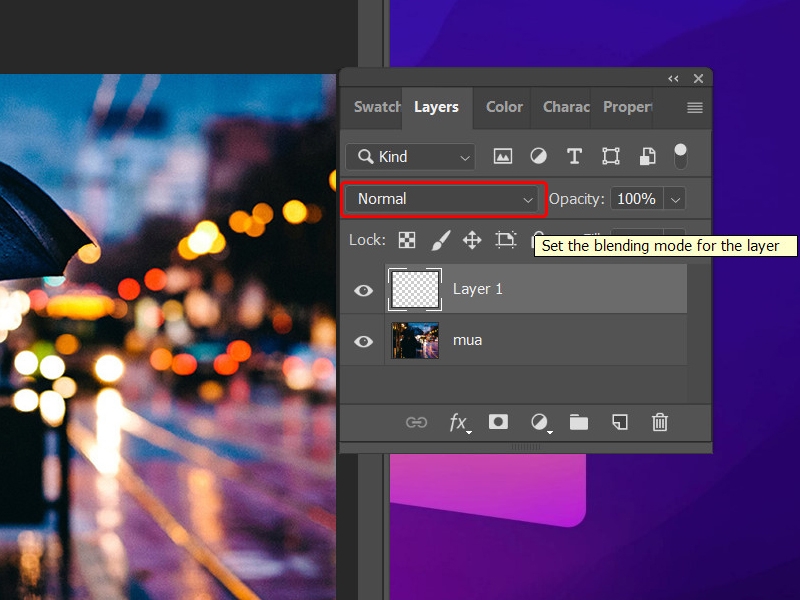Switch to the Color tab
Image resolution: width=800 pixels, height=600 pixels.
point(503,108)
